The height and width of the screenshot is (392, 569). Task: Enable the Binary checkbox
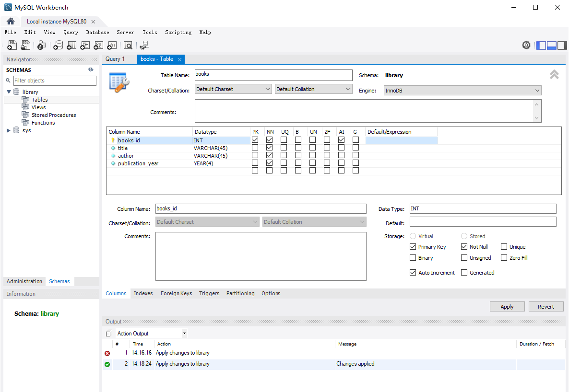(x=413, y=257)
